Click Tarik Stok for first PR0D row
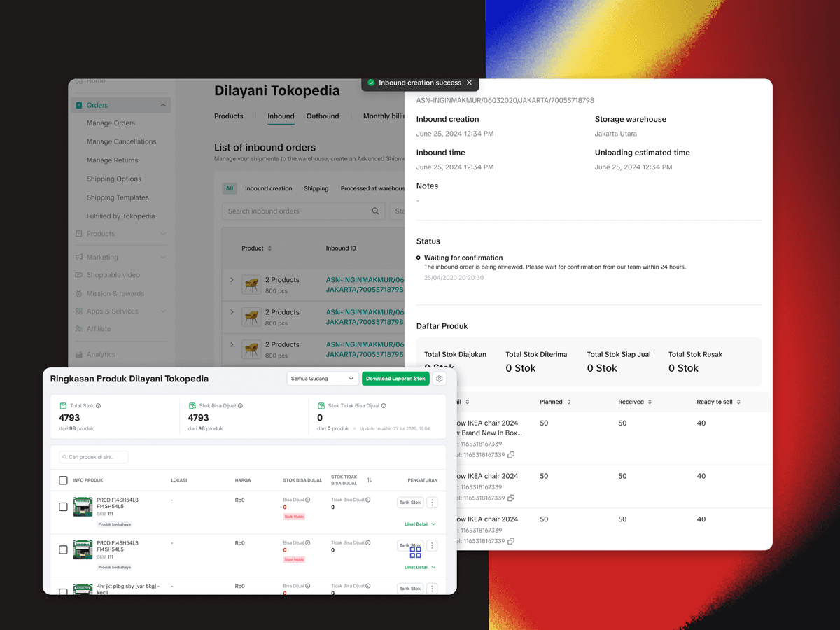 tap(410, 503)
